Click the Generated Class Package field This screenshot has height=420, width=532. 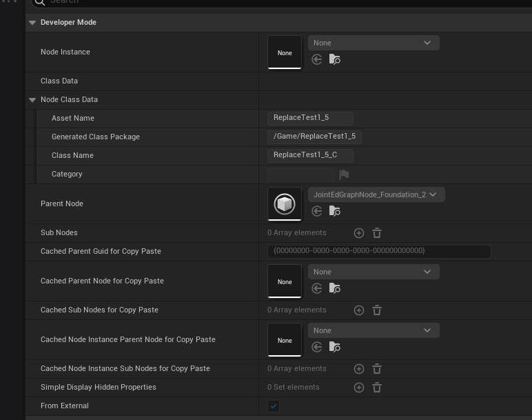(x=314, y=137)
